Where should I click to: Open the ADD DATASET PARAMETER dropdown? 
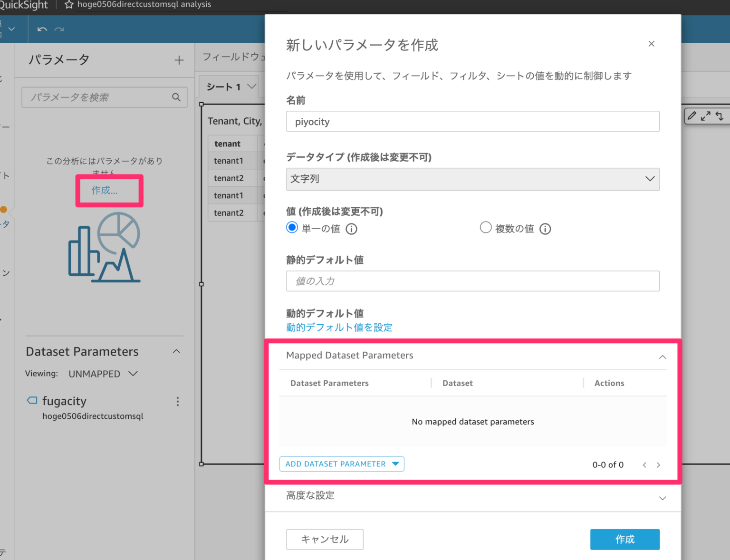pyautogui.click(x=341, y=463)
